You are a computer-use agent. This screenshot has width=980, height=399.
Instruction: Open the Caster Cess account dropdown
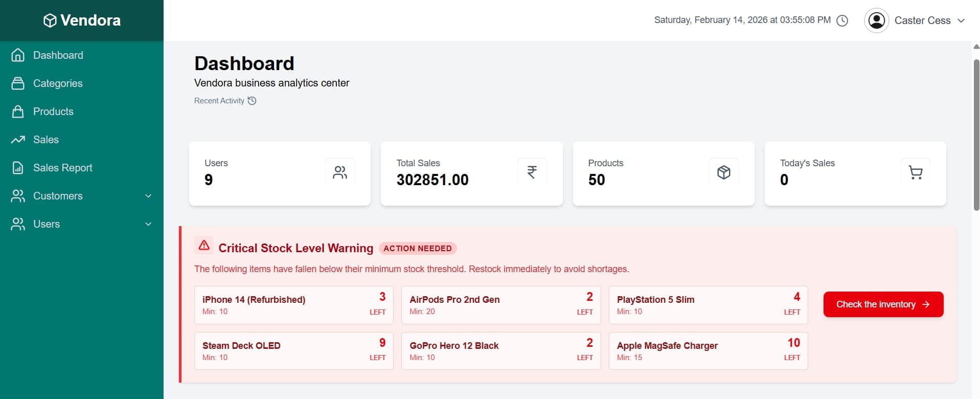pos(915,20)
